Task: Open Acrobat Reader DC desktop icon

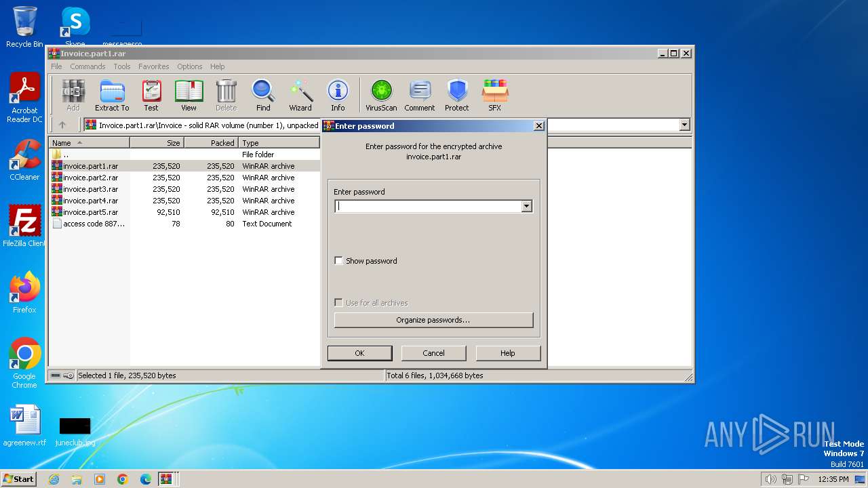Action: click(x=24, y=98)
